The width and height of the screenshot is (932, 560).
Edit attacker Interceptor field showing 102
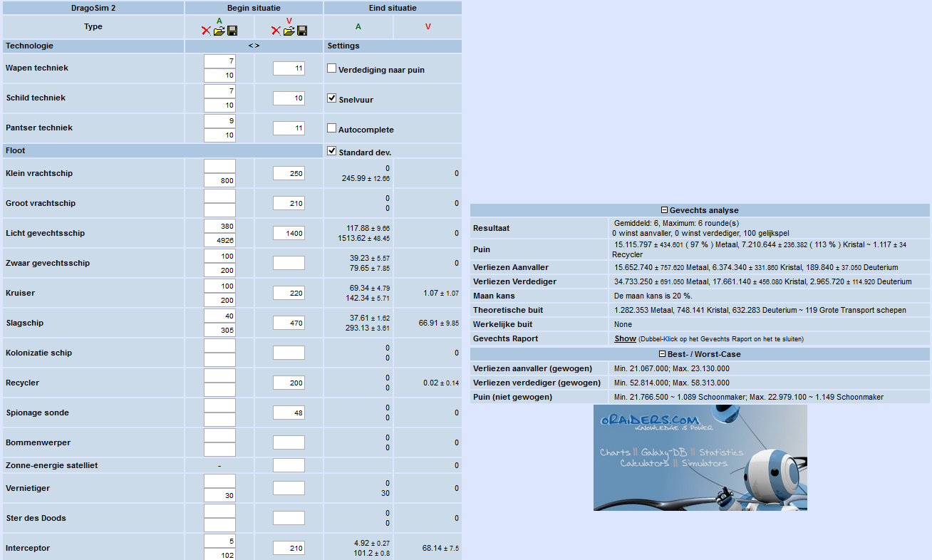tap(219, 555)
